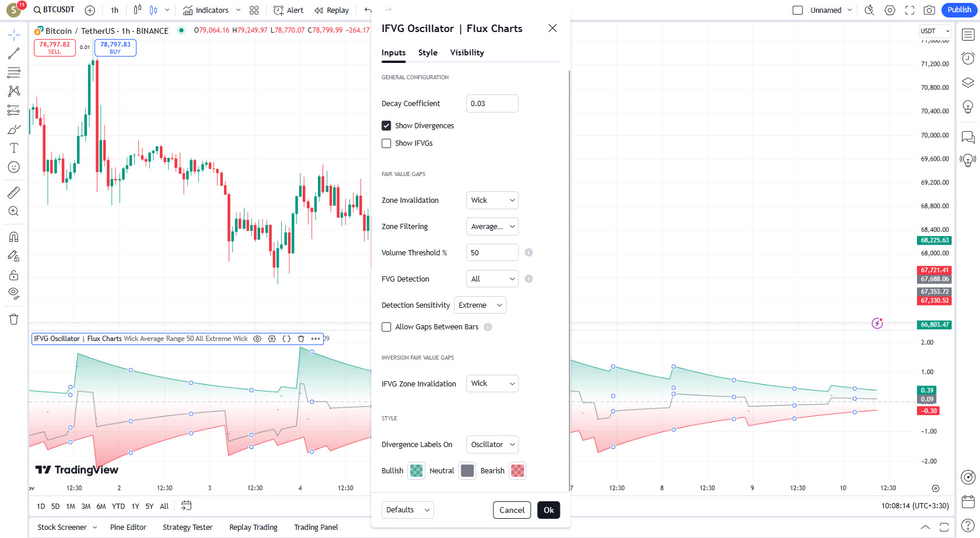This screenshot has height=538, width=980.
Task: Expand the Zone Filtering dropdown
Action: click(x=492, y=227)
